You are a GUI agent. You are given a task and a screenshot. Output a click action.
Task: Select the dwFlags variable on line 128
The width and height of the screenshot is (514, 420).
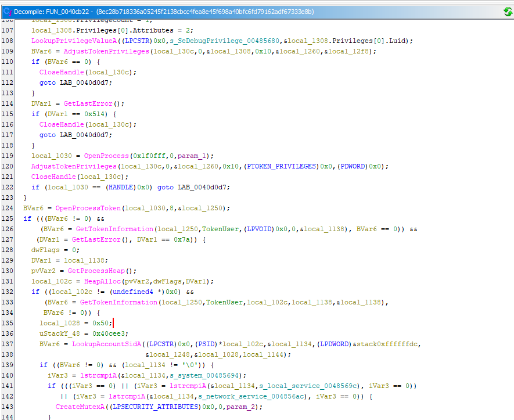pyautogui.click(x=43, y=250)
